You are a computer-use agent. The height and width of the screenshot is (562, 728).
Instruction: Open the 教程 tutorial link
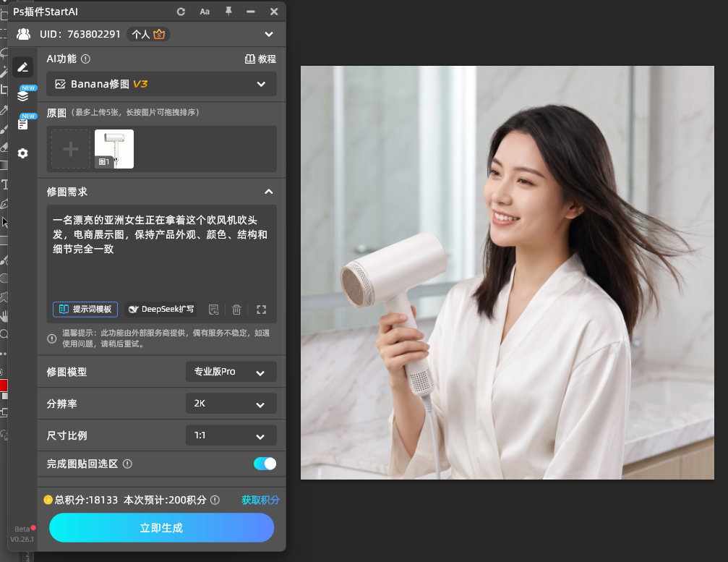point(260,59)
